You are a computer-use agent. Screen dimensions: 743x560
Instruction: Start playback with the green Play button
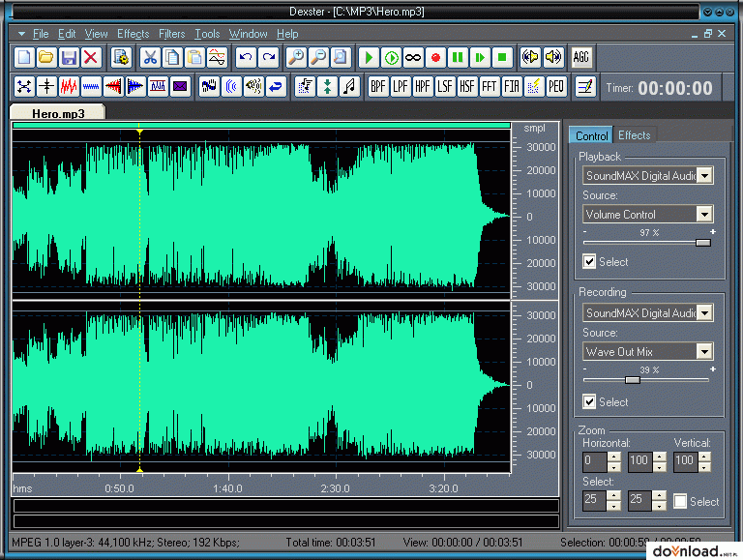click(369, 58)
